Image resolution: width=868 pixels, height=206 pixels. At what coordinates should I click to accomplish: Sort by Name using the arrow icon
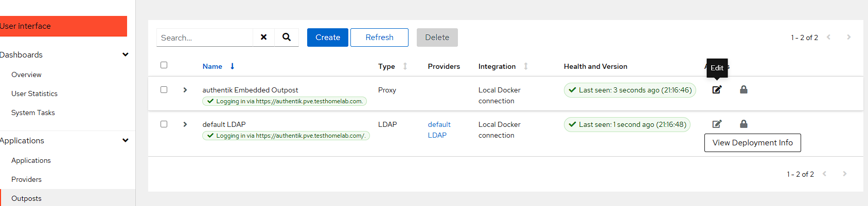pyautogui.click(x=233, y=66)
